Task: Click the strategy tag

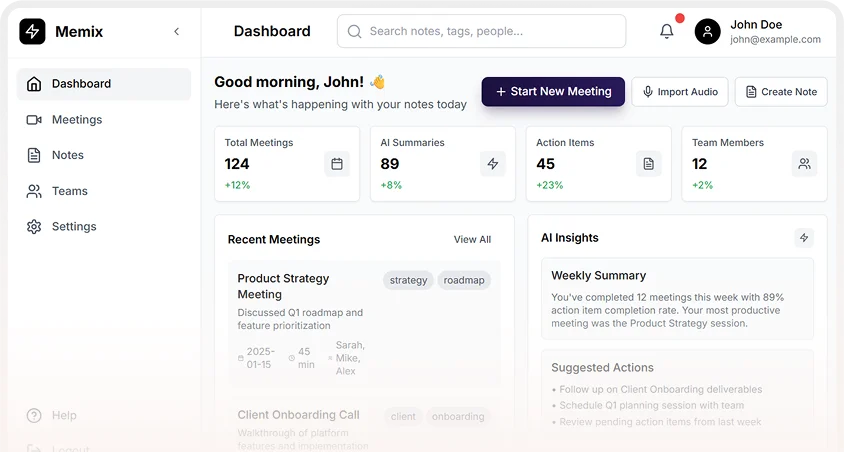Action: click(408, 280)
